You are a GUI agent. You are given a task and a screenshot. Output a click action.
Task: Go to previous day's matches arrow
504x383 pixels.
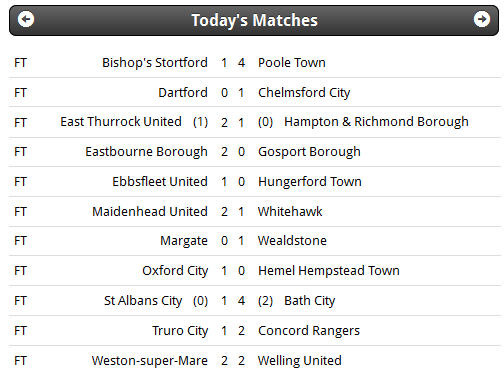[26, 19]
